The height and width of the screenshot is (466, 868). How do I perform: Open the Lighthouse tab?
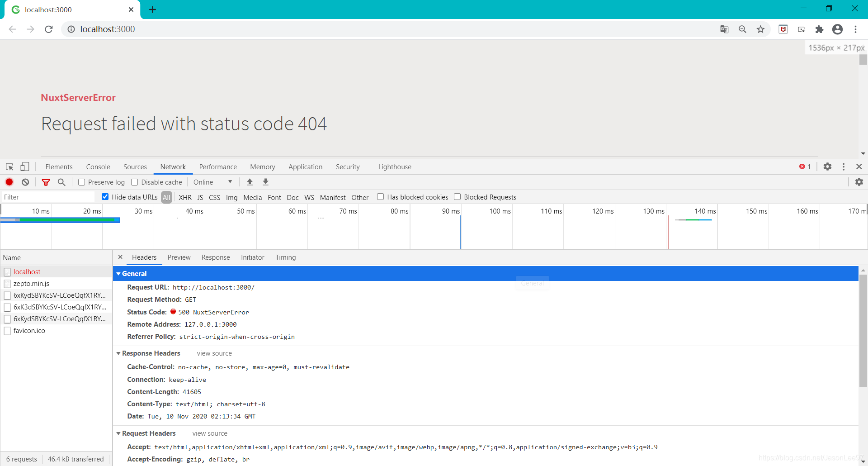(395, 167)
